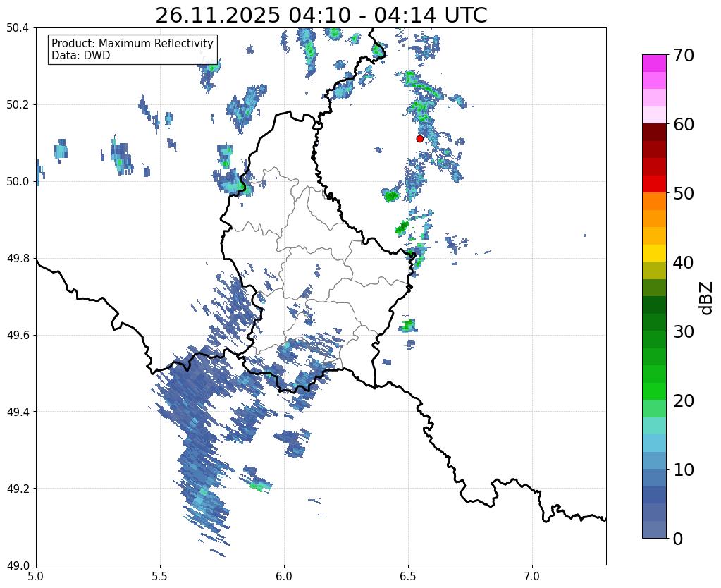This screenshot has width=721, height=588.
Task: Click the longitude tick label 5.0
Action: (36, 576)
